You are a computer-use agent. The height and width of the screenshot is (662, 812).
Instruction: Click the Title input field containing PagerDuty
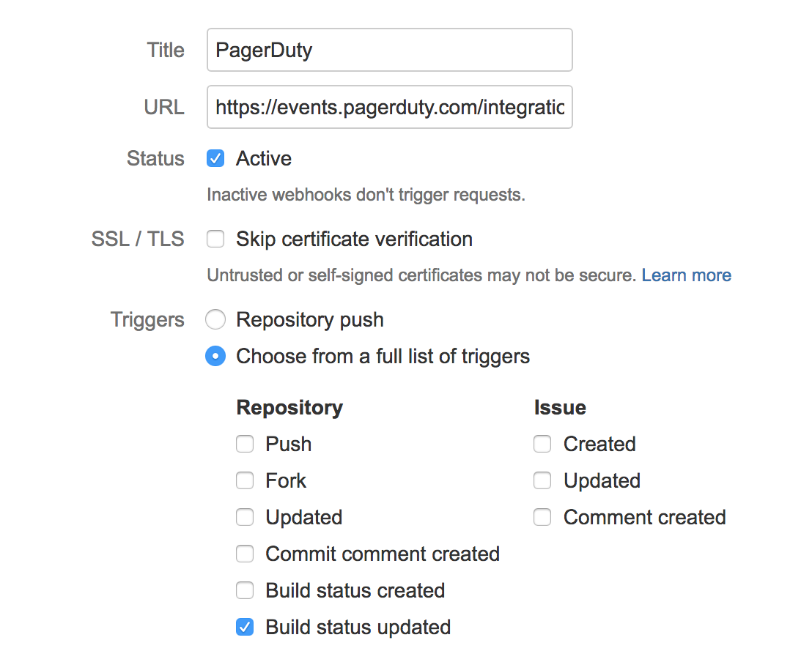[389, 50]
